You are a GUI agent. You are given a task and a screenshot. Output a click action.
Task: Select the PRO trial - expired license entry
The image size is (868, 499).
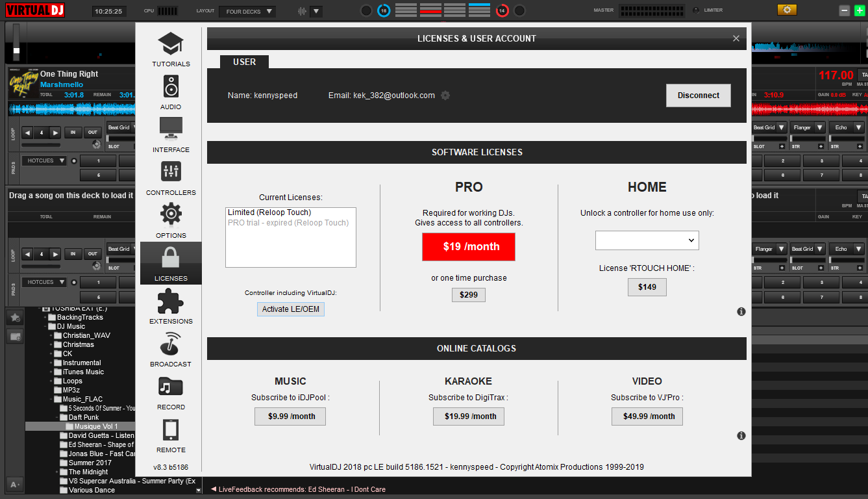(288, 223)
